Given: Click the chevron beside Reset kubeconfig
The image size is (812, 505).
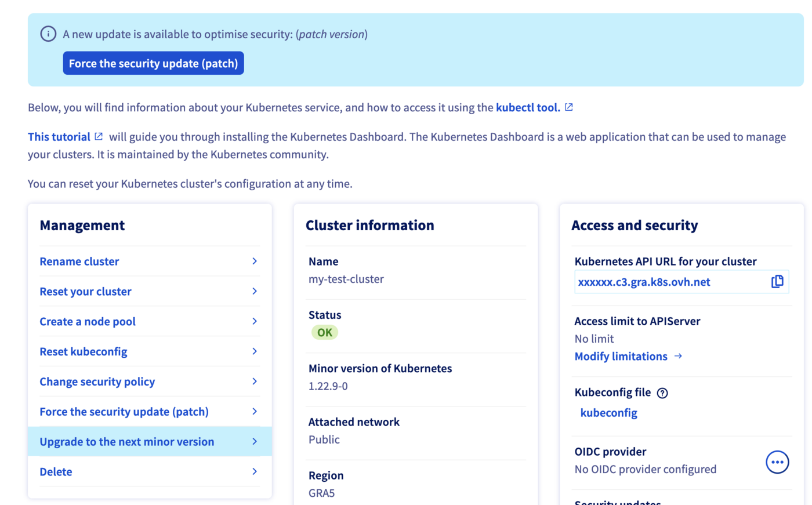Looking at the screenshot, I should coord(255,351).
